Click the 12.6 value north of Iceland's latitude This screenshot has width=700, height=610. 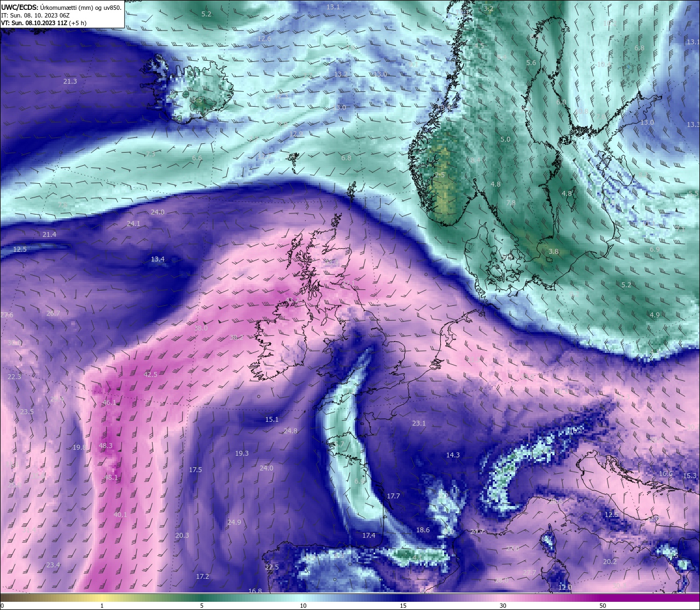264,39
